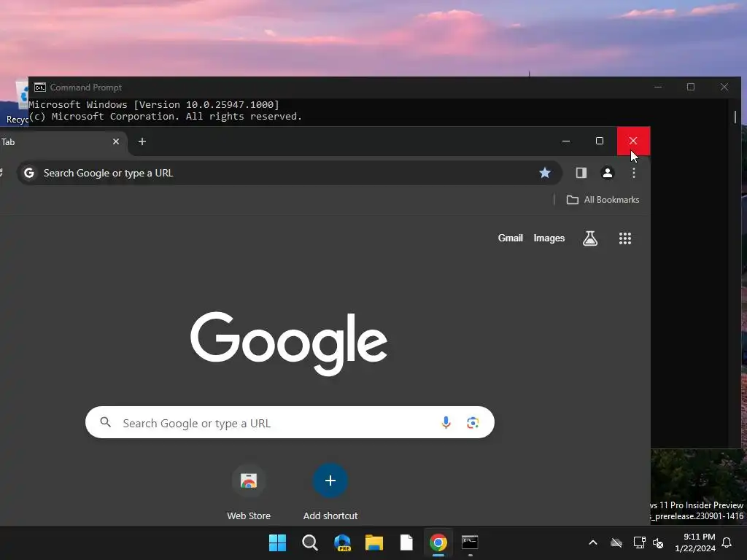Maximize the Chrome window

600,141
